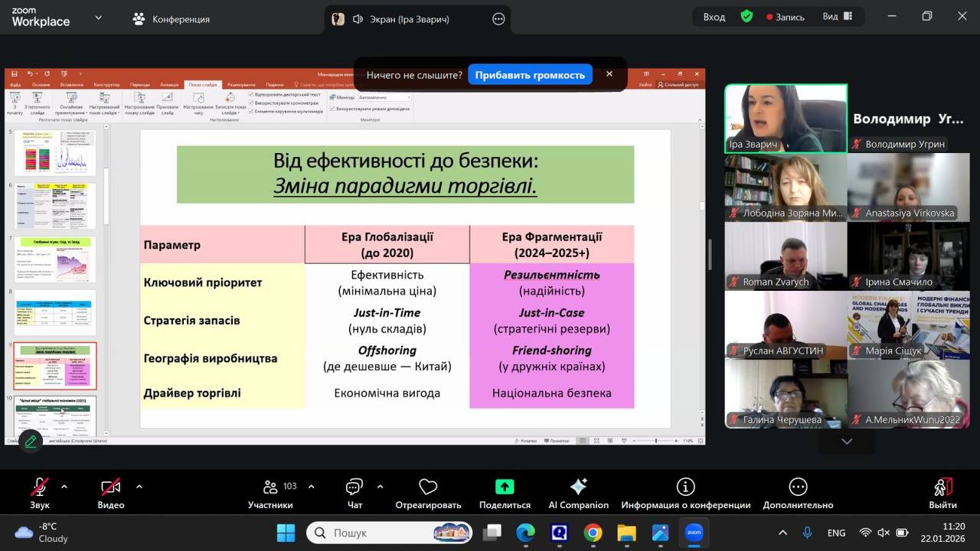
Task: Open AI Companion sparkle icon
Action: 578,487
